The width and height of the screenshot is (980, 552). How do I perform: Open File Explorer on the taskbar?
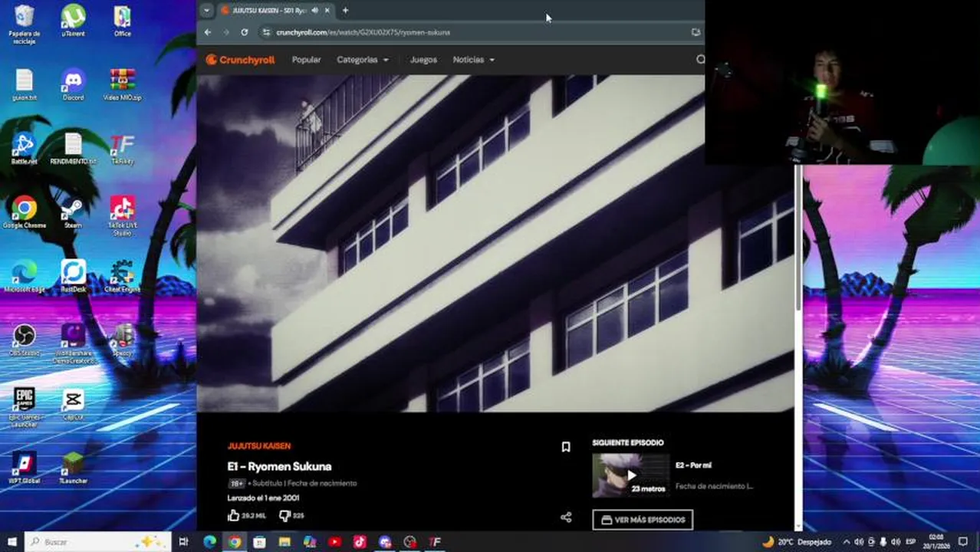tap(284, 541)
